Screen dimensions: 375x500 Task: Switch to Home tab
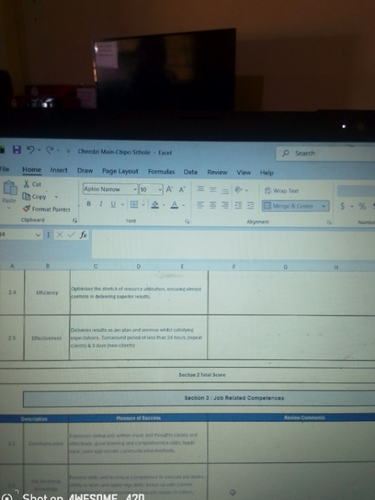(32, 170)
